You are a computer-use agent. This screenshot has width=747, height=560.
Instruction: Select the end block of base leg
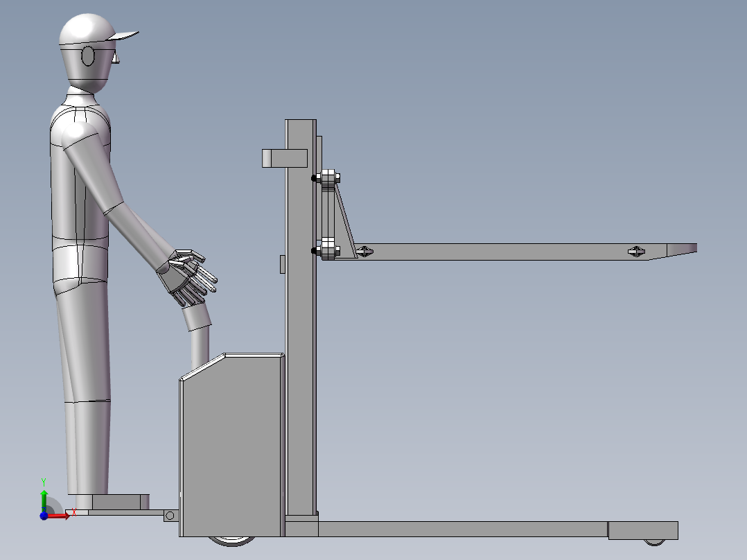coord(643,530)
